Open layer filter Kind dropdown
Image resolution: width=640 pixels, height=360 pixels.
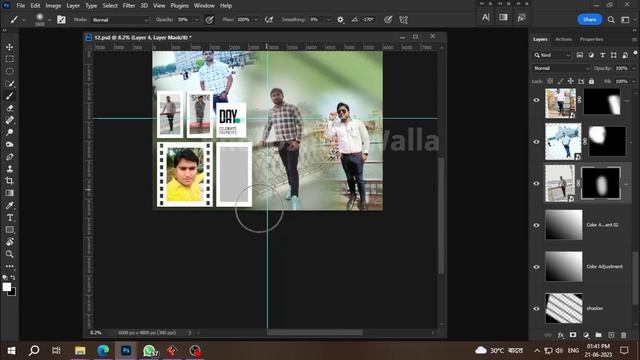(x=552, y=55)
